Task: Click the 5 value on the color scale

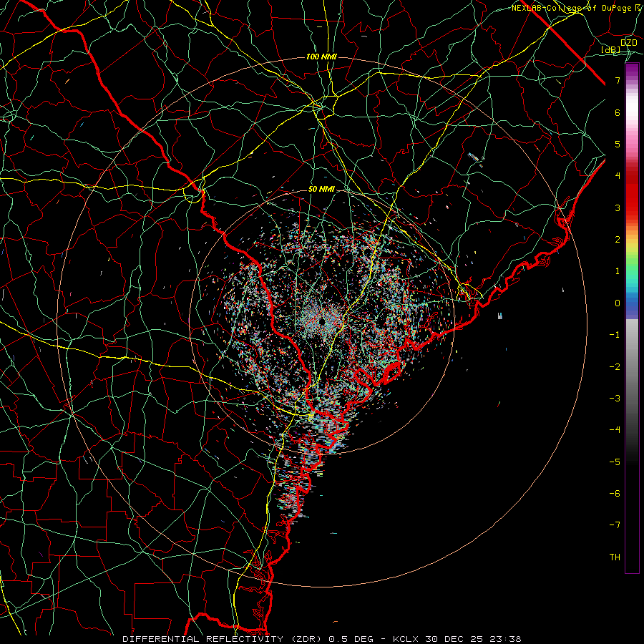Action: coord(618,144)
